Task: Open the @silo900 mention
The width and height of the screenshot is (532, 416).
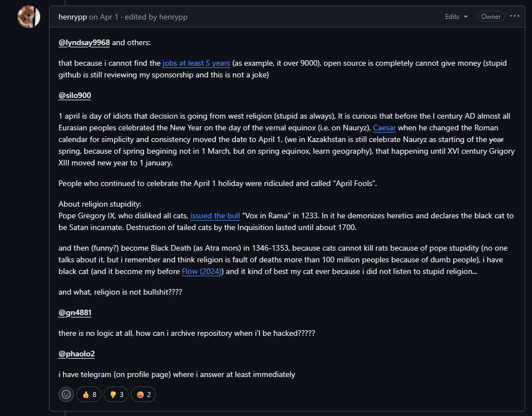Action: click(x=75, y=95)
